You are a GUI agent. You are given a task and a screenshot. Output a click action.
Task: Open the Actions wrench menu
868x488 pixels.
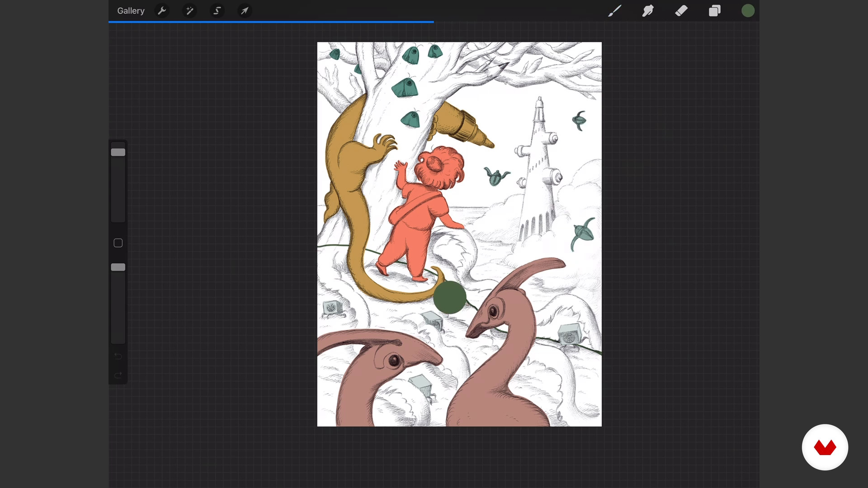(162, 11)
